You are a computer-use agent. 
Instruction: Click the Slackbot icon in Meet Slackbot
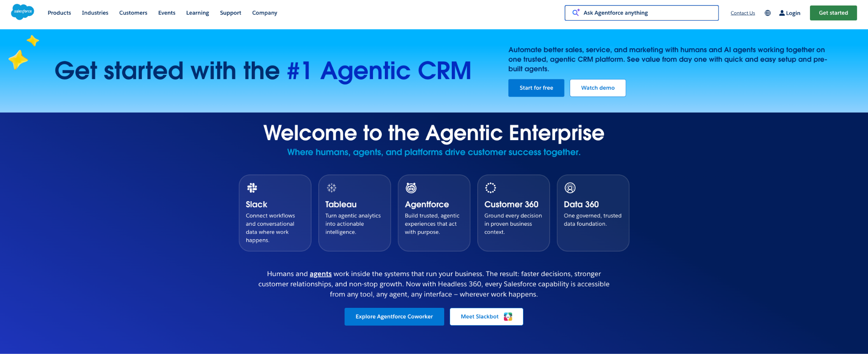click(x=508, y=317)
